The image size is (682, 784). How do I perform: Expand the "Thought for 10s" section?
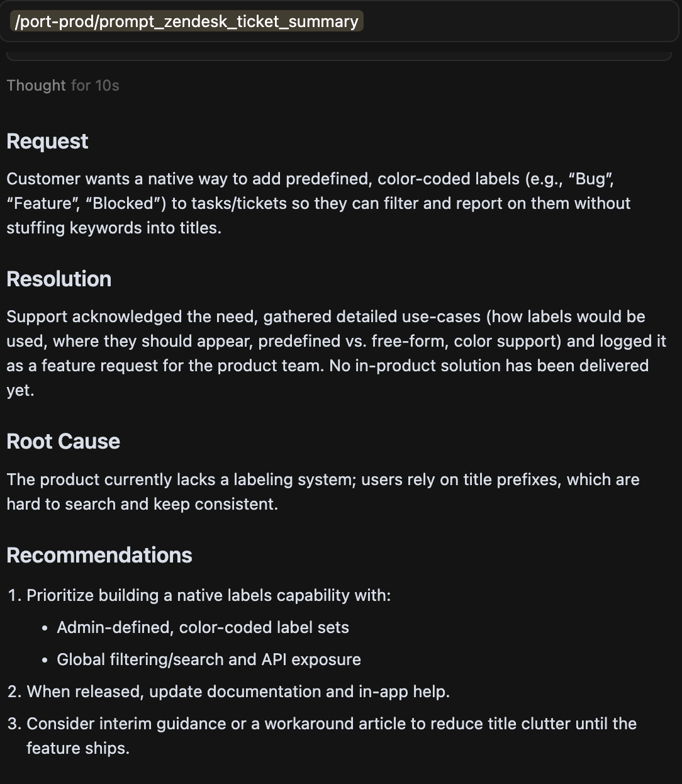click(63, 86)
